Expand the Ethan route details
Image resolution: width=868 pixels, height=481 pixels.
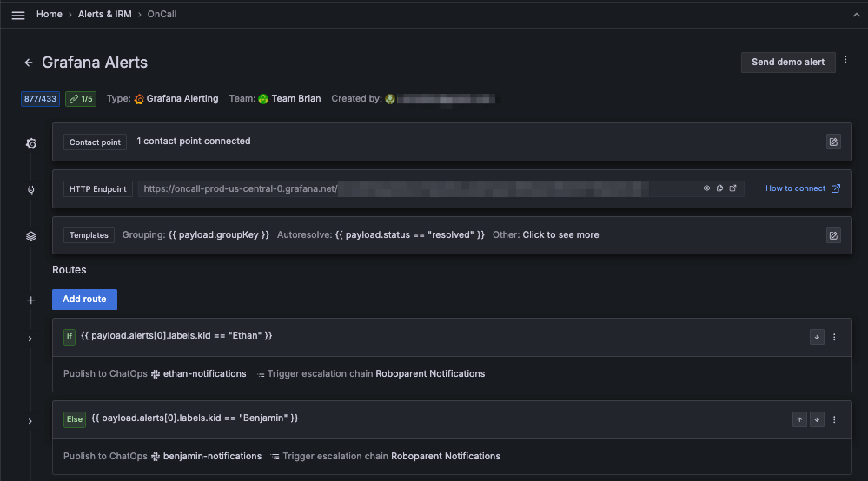pyautogui.click(x=30, y=339)
